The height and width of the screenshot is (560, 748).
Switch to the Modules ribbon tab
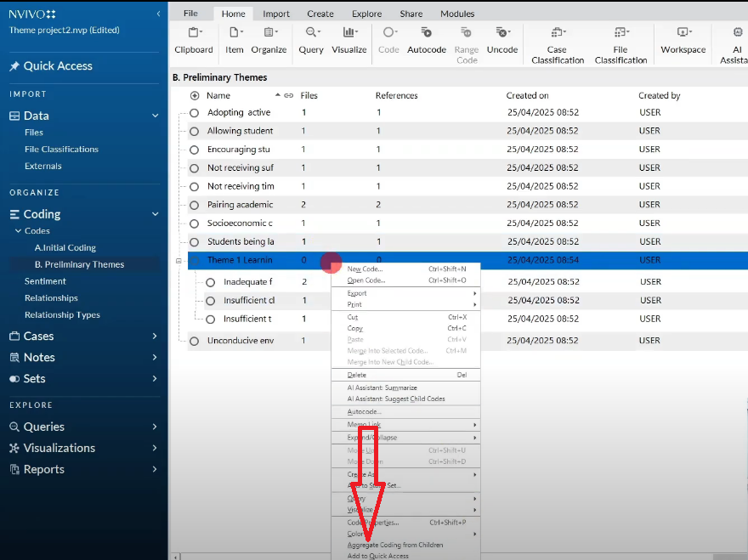tap(457, 14)
